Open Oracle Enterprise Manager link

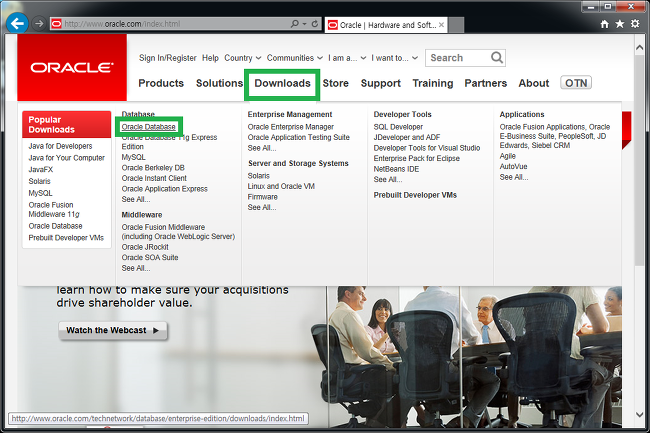pos(291,127)
